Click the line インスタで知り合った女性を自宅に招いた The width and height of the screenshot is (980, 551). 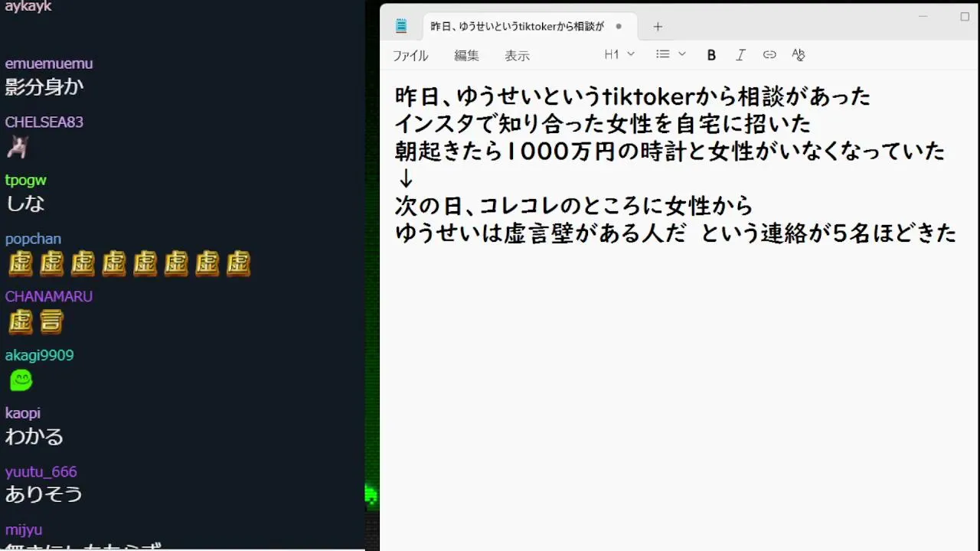point(603,124)
